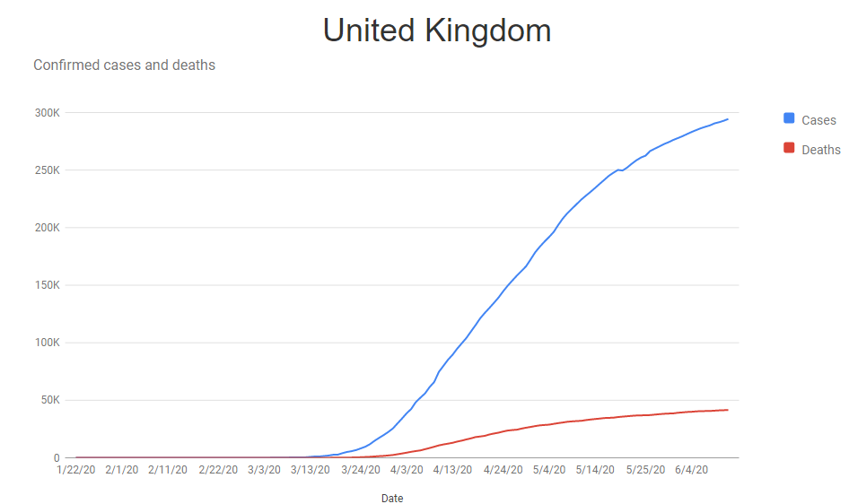Click the 150K y-axis label
The height and width of the screenshot is (504, 849).
(x=47, y=285)
